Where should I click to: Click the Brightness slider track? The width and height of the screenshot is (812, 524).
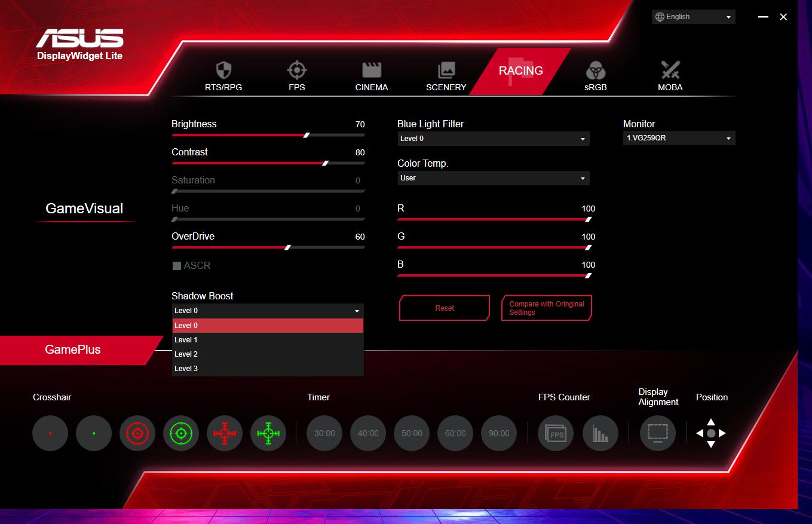(x=268, y=135)
